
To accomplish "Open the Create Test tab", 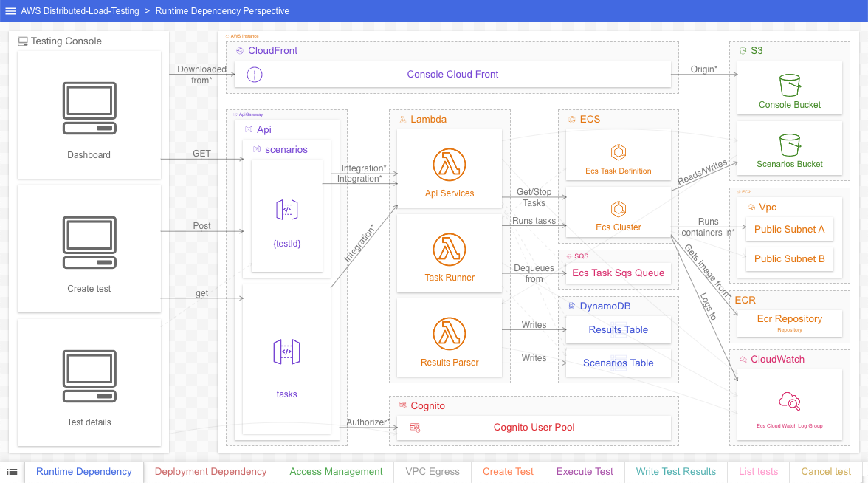I will click(508, 472).
